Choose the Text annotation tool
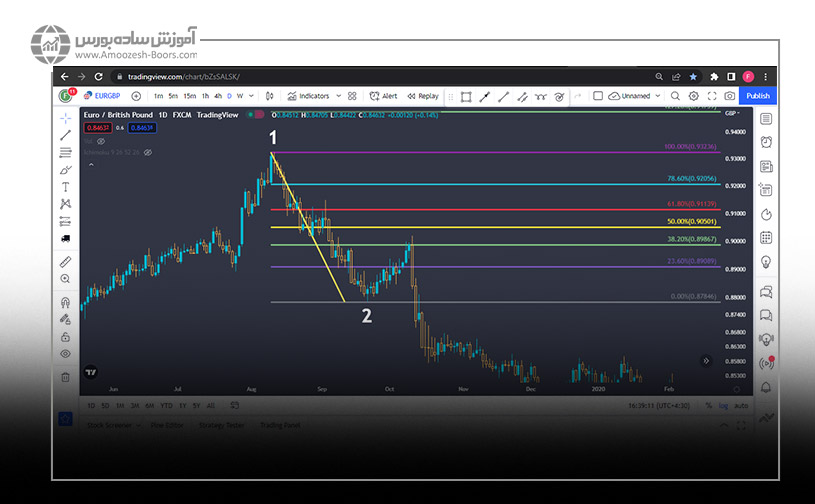Screen dimensions: 815x504 click(65, 187)
